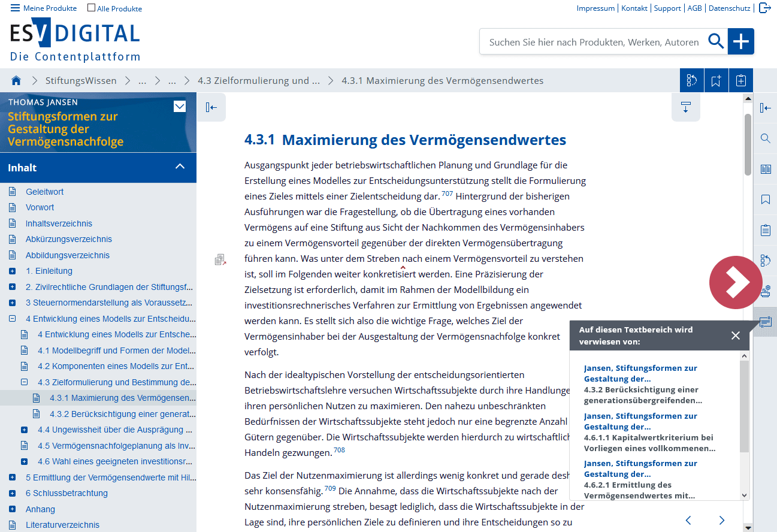
Task: Click the blue plus advanced search button
Action: pyautogui.click(x=741, y=41)
